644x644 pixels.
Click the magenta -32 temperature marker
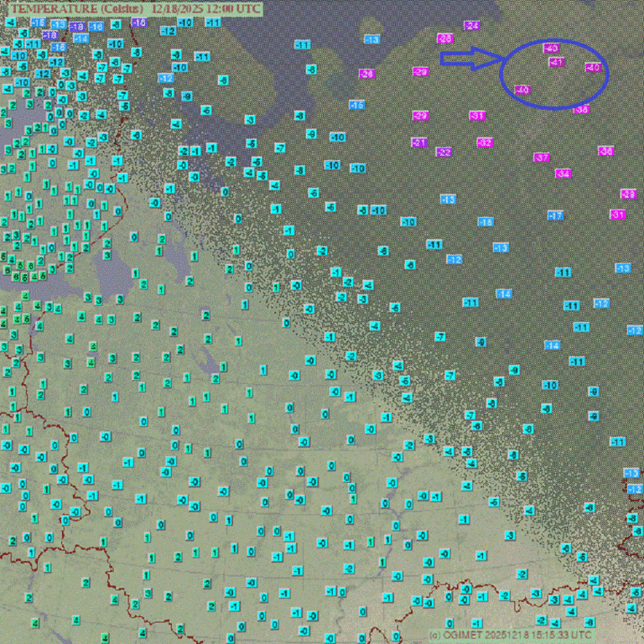pos(485,143)
